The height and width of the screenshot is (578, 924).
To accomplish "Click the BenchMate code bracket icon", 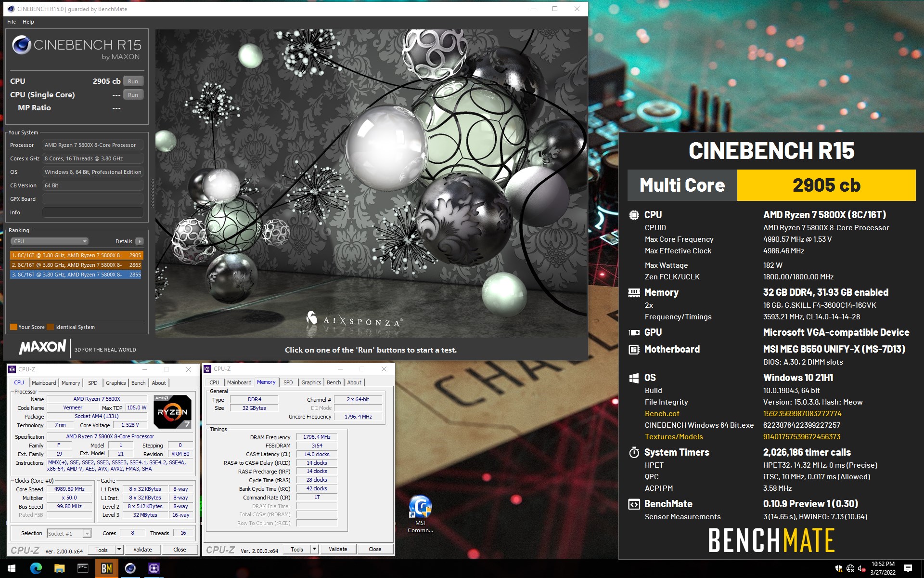I will (634, 504).
